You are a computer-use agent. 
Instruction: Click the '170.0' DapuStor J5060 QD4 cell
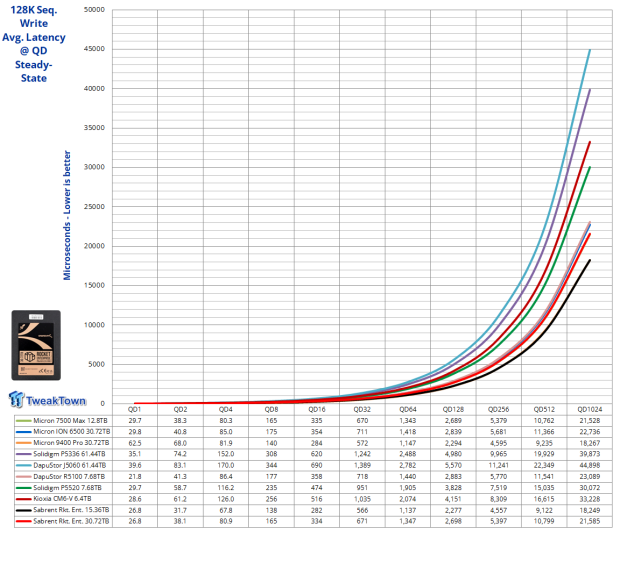[226, 465]
